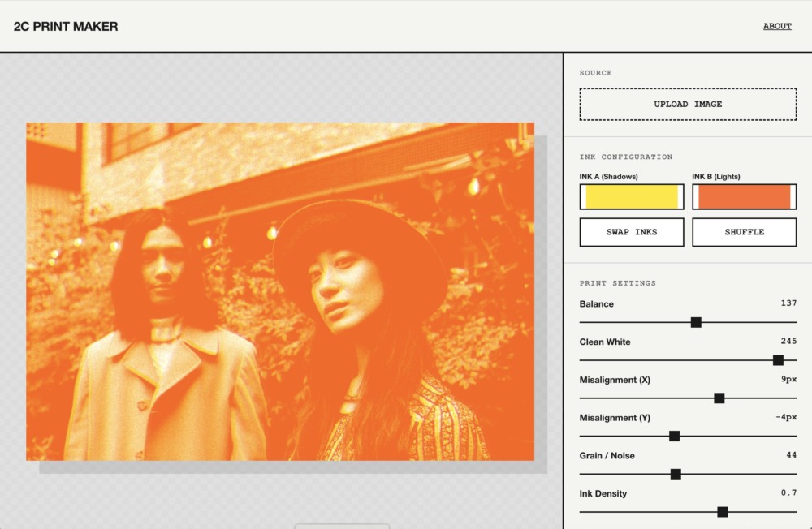The width and height of the screenshot is (812, 529).
Task: Click the Ink Density slider handle
Action: coord(723,512)
